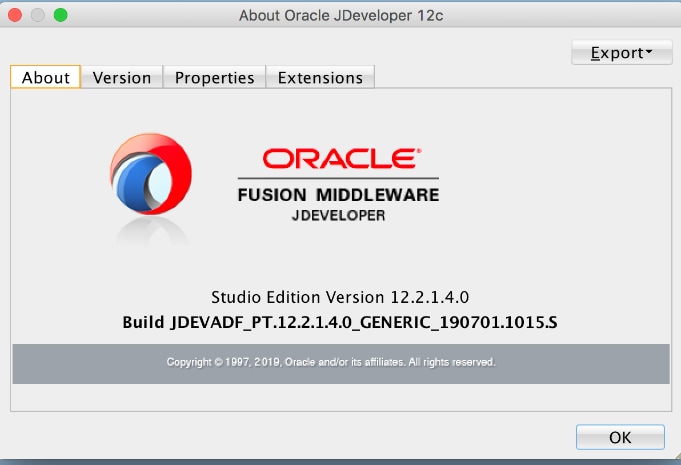Screen dimensions: 681x465
Task: Click the red Oracle logo
Action: 342,158
